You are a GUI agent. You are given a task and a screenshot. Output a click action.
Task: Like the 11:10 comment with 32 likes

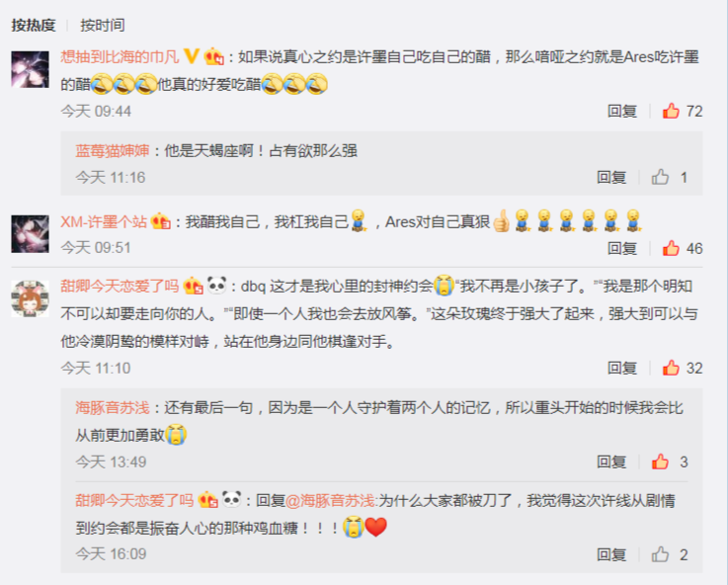tap(671, 368)
